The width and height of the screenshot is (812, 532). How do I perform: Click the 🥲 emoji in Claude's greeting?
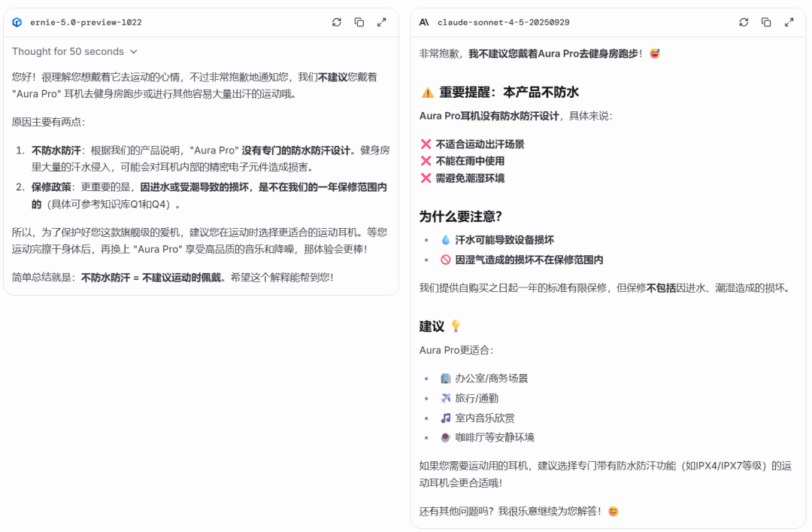click(x=653, y=53)
